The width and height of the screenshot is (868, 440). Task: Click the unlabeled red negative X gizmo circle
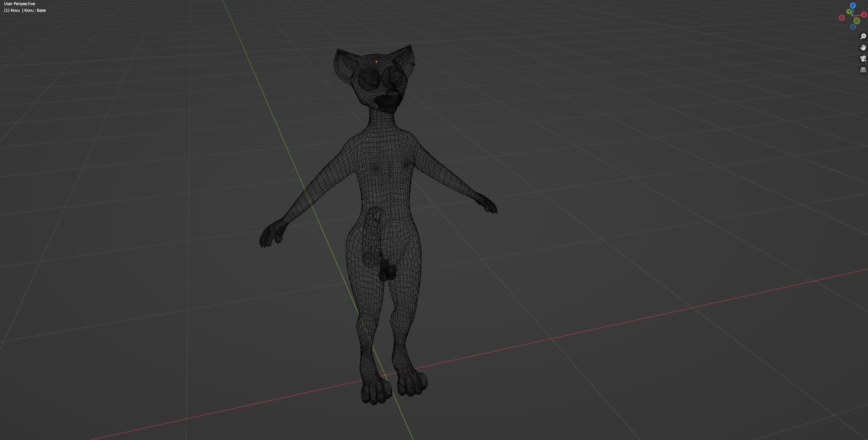tap(842, 18)
